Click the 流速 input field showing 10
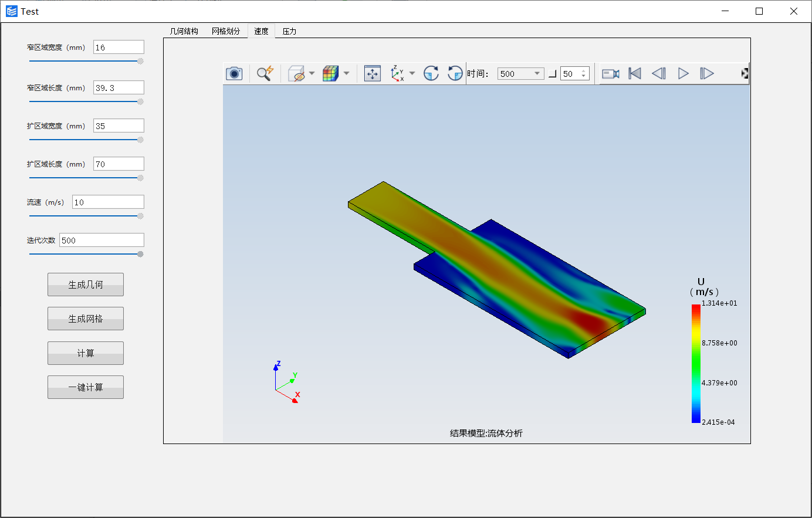 tap(108, 202)
